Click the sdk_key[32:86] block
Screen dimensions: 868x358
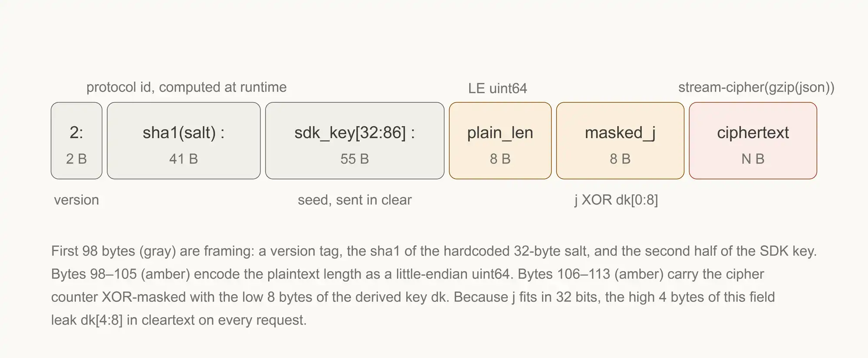pyautogui.click(x=355, y=141)
